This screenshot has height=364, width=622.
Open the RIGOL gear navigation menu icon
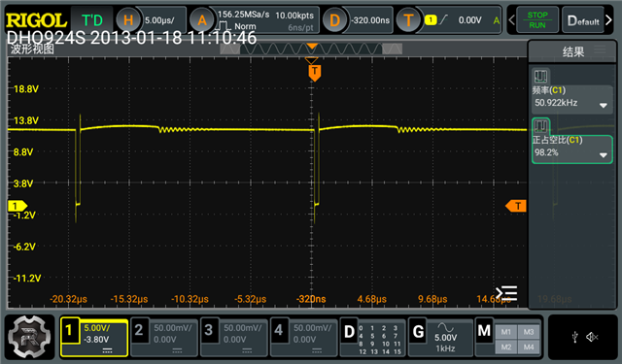point(29,337)
